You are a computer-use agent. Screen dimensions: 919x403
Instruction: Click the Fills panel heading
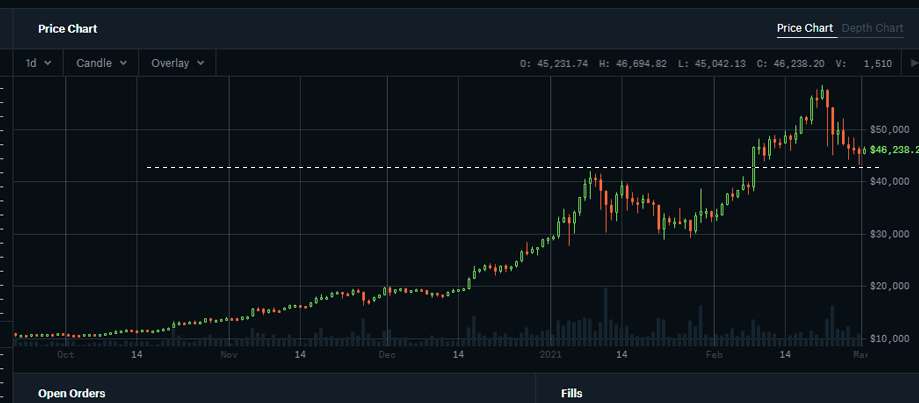click(x=571, y=394)
